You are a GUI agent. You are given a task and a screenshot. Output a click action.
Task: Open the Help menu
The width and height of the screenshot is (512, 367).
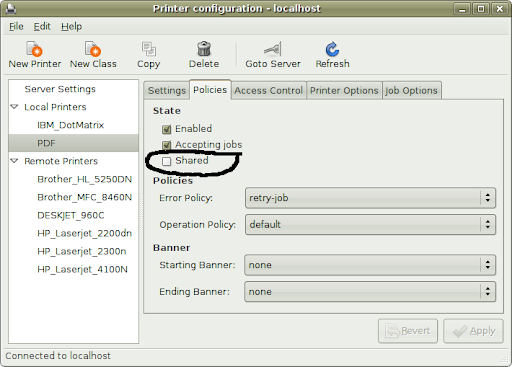[x=71, y=26]
